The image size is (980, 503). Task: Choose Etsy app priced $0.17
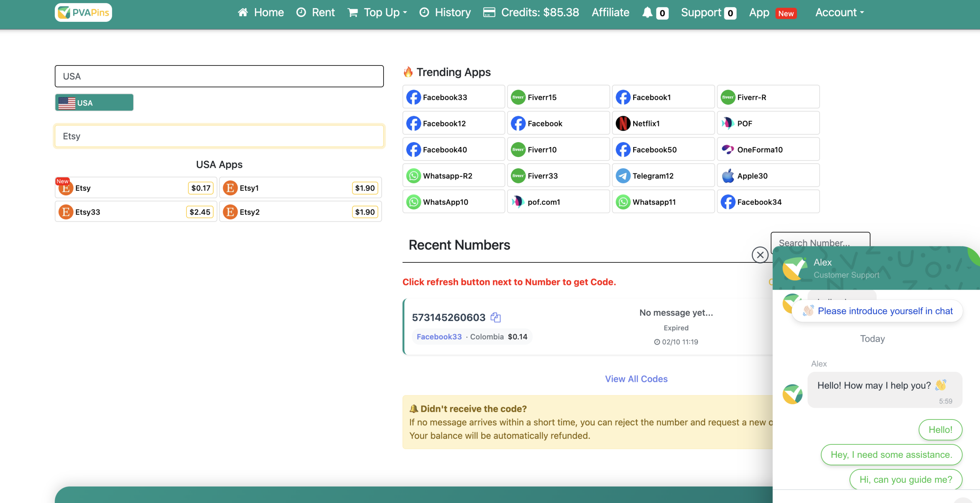point(136,188)
